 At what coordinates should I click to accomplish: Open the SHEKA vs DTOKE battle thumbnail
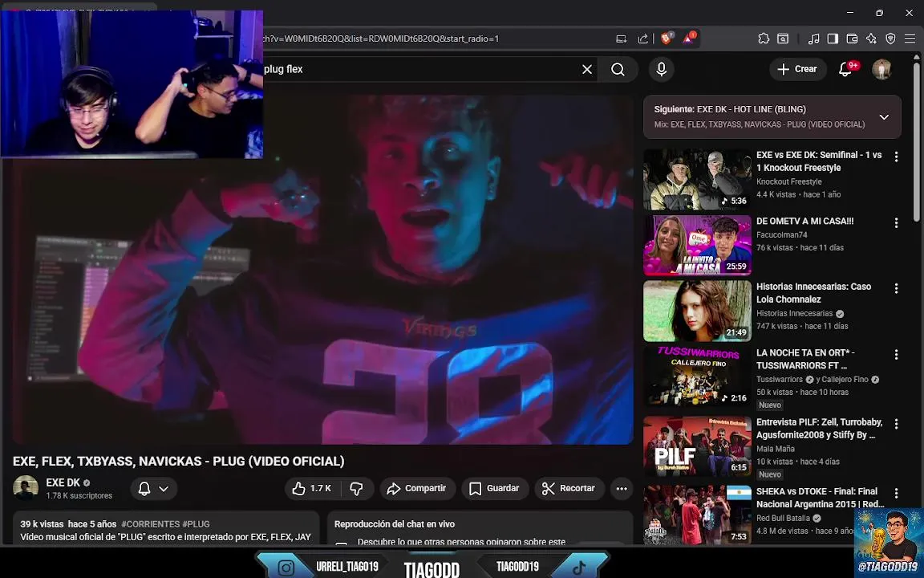coord(697,515)
